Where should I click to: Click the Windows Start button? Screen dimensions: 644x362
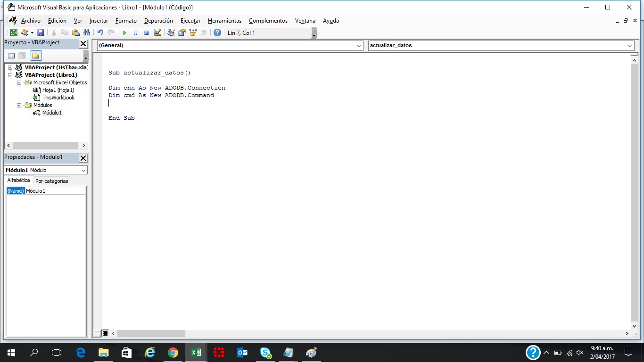tap(10, 352)
